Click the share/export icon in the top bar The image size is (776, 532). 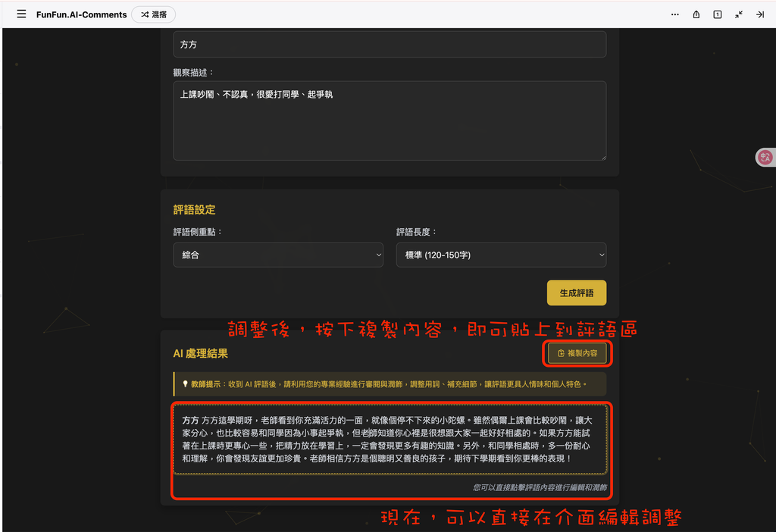tap(696, 14)
